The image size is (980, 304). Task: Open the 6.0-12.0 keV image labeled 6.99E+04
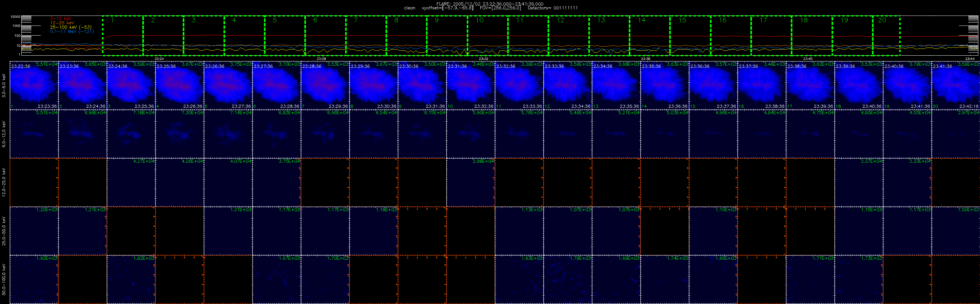click(x=82, y=134)
